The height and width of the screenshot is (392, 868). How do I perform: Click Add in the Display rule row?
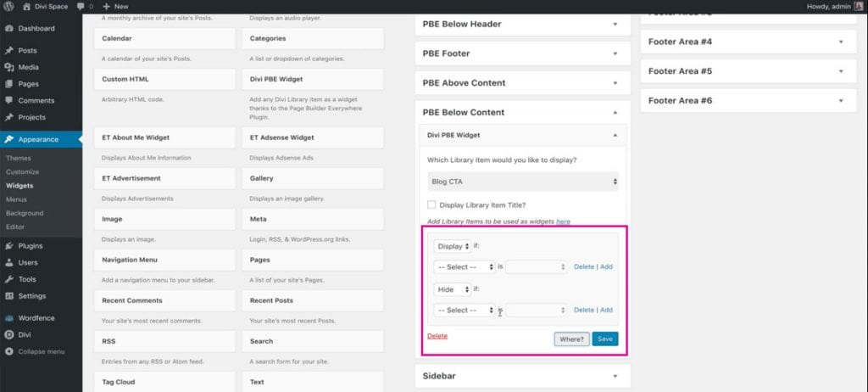pos(607,266)
